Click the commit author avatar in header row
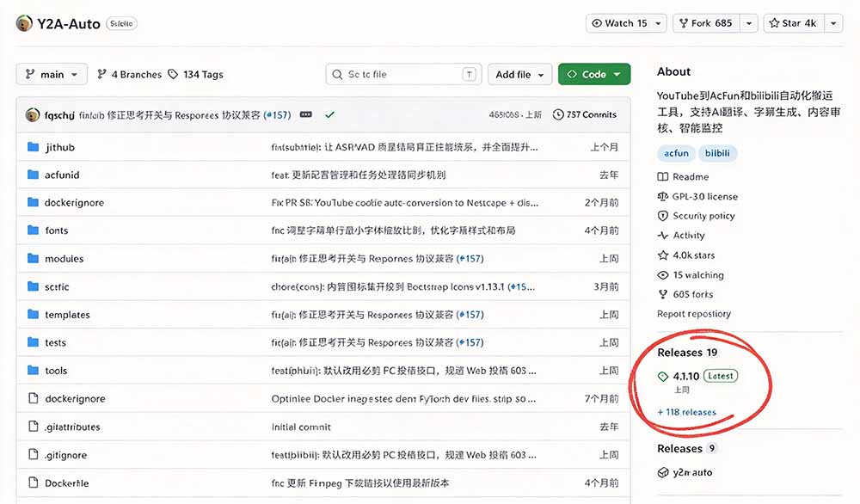 [x=33, y=114]
